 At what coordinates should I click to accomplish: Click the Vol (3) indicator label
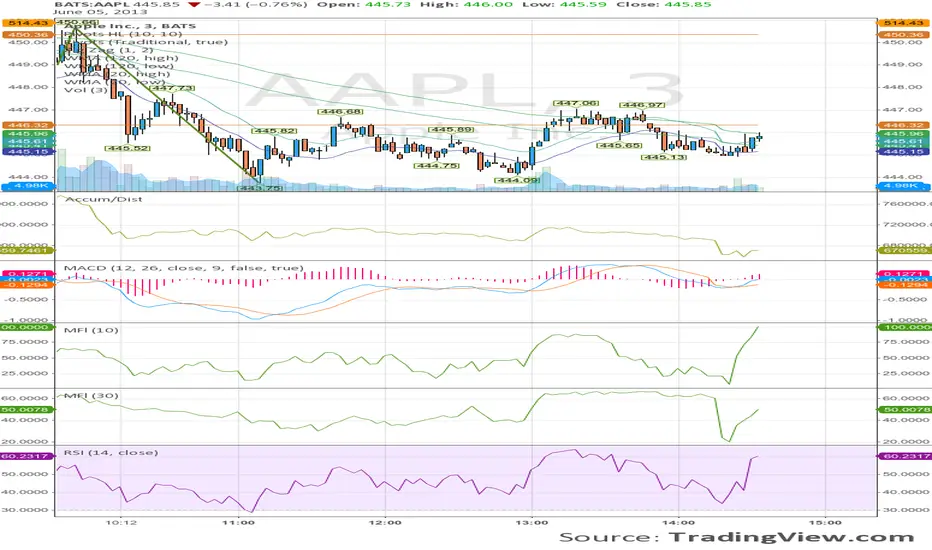click(x=86, y=90)
